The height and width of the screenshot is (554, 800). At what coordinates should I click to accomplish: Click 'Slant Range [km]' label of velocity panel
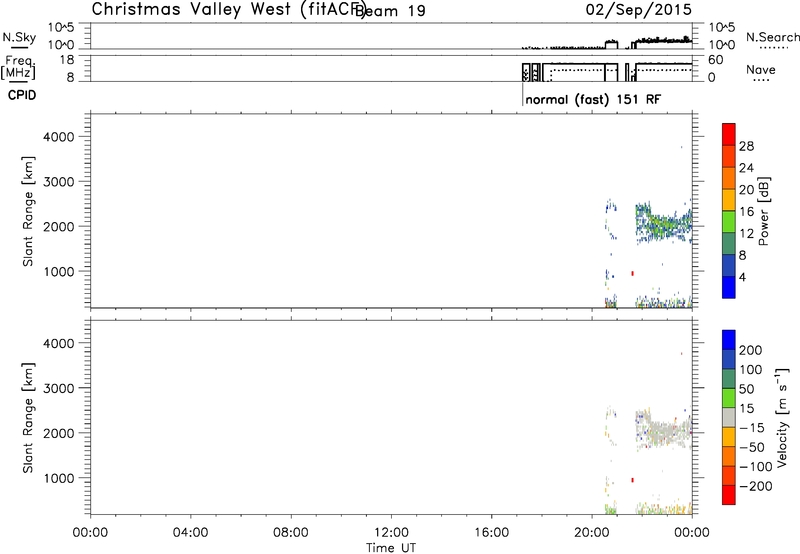tap(28, 418)
